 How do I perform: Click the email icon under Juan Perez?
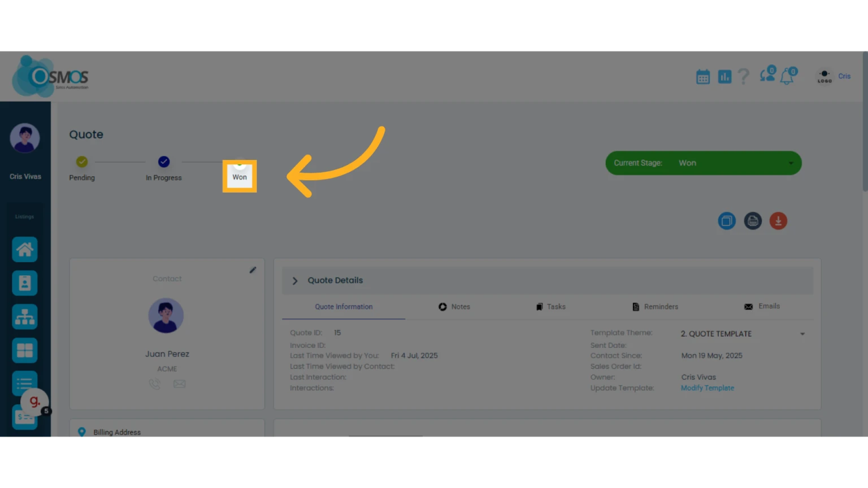[179, 384]
